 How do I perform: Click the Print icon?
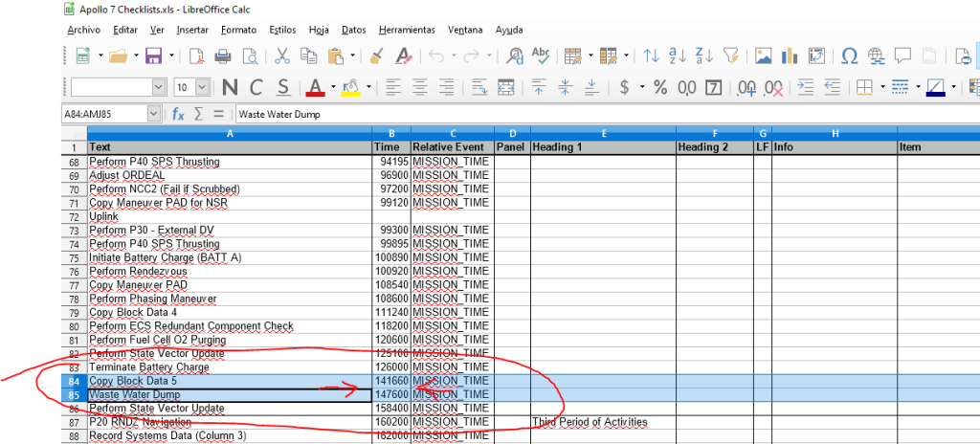[x=223, y=56]
